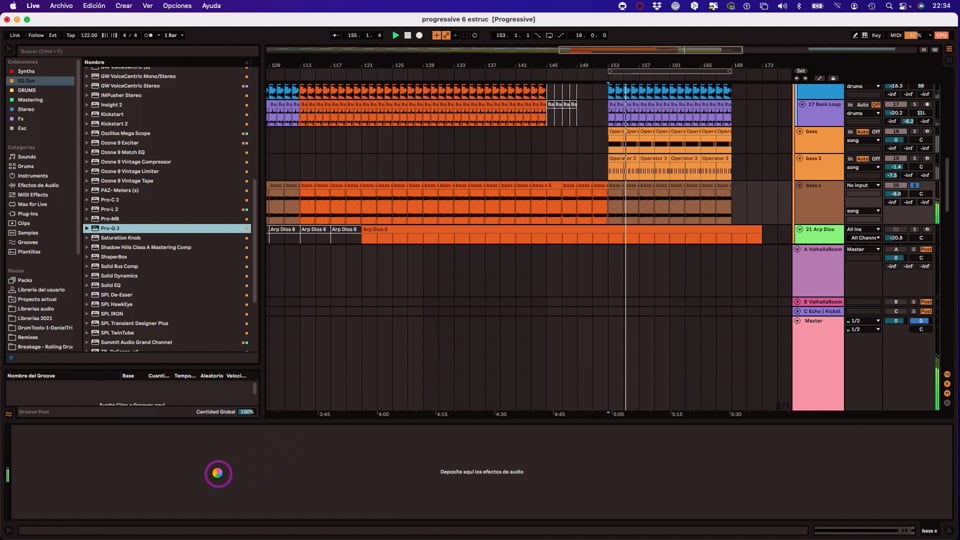Screen dimensions: 960x540
Task: Toggle the computer MIDI keyboard icon
Action: (x=864, y=36)
